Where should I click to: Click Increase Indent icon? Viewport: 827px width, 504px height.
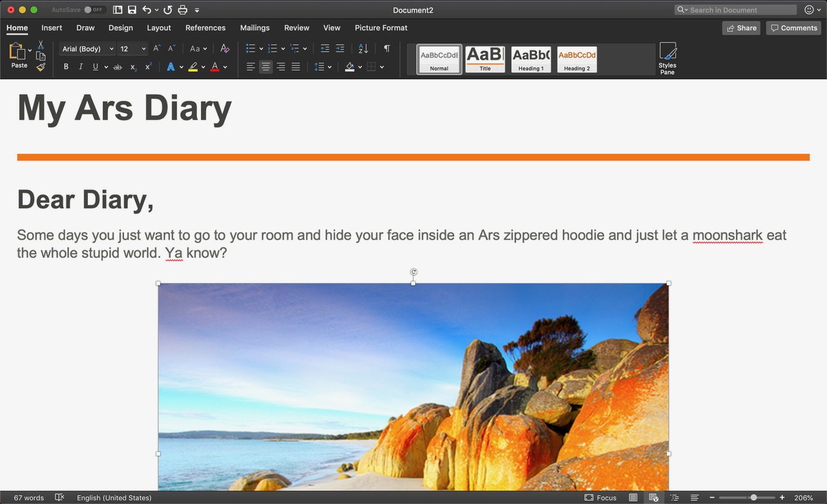click(340, 48)
